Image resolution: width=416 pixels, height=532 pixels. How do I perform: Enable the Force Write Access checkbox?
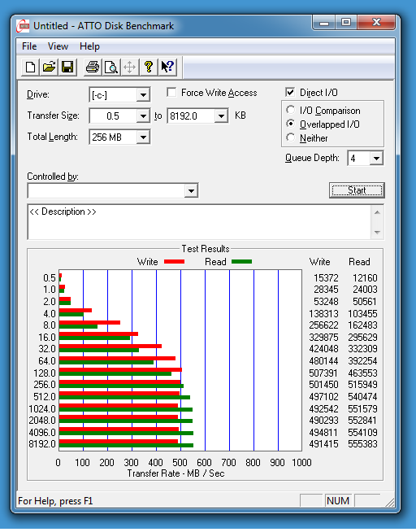[x=171, y=92]
